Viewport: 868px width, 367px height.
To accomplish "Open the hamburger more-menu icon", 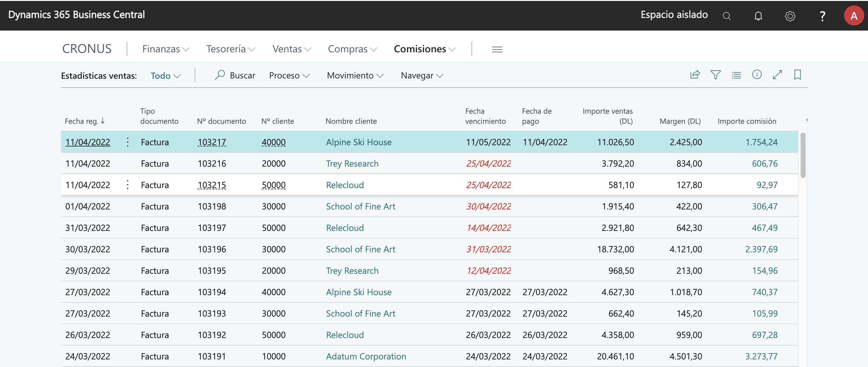I will 497,49.
